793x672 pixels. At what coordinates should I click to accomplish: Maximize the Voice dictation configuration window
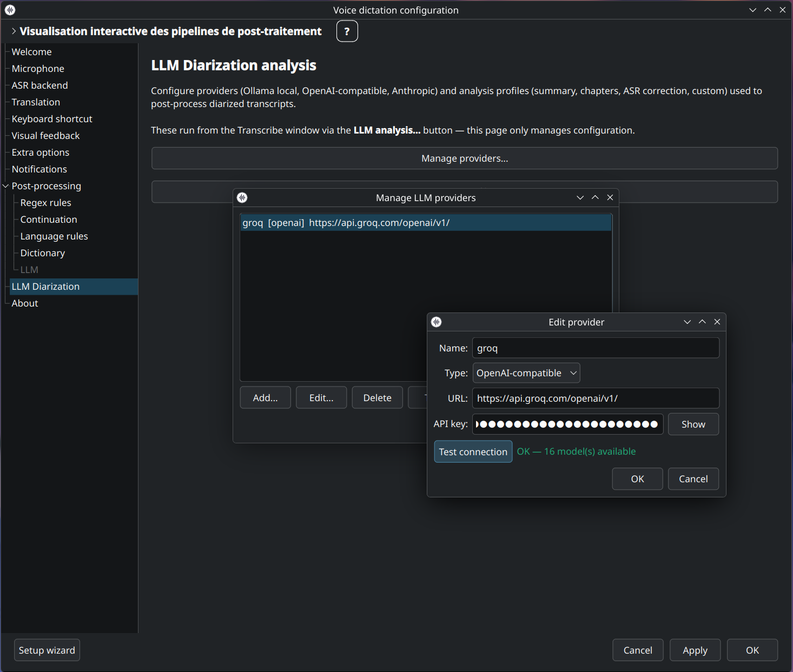(x=768, y=10)
